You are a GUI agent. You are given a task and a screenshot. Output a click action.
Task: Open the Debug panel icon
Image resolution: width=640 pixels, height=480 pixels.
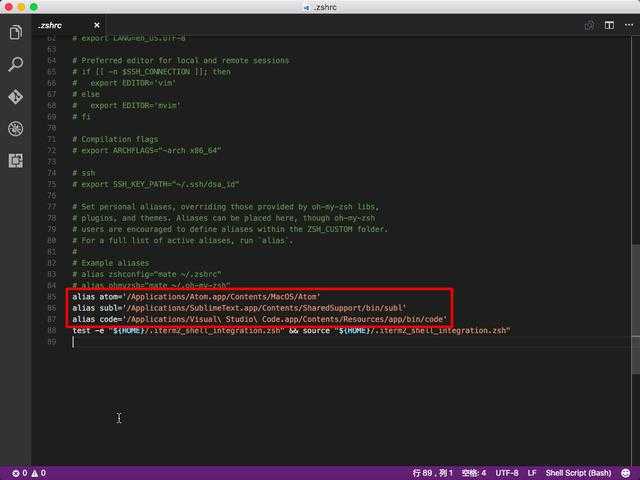pos(16,129)
